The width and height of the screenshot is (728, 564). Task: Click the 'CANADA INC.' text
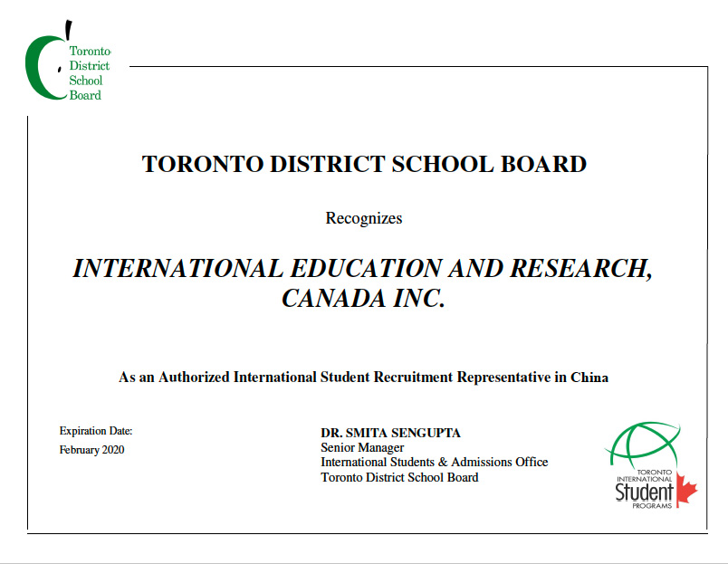363,299
